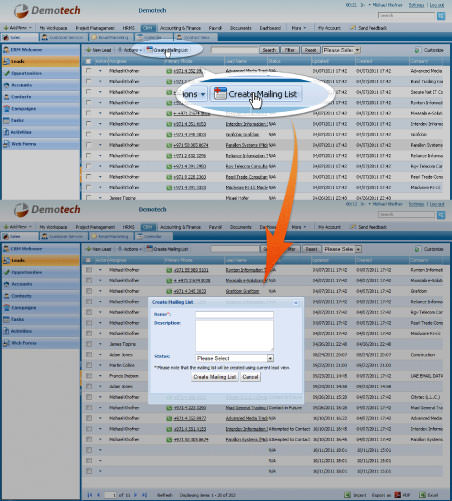Open row action arrow for James Topns, lower screenshot
452x501 pixels.
100,344
